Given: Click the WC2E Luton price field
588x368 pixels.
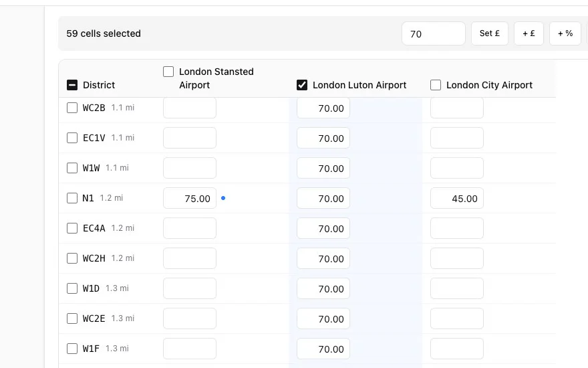Looking at the screenshot, I should [x=323, y=318].
